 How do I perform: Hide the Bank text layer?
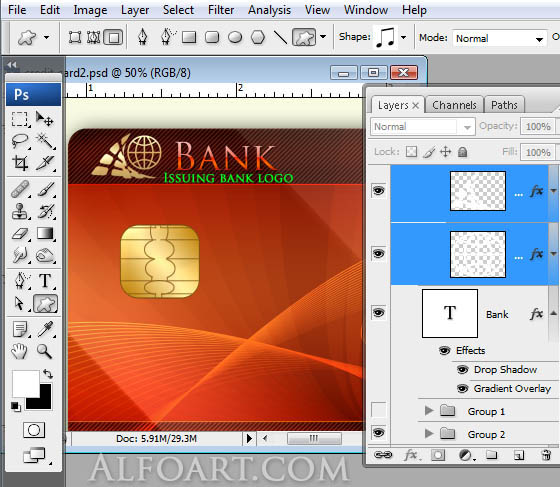pos(379,313)
